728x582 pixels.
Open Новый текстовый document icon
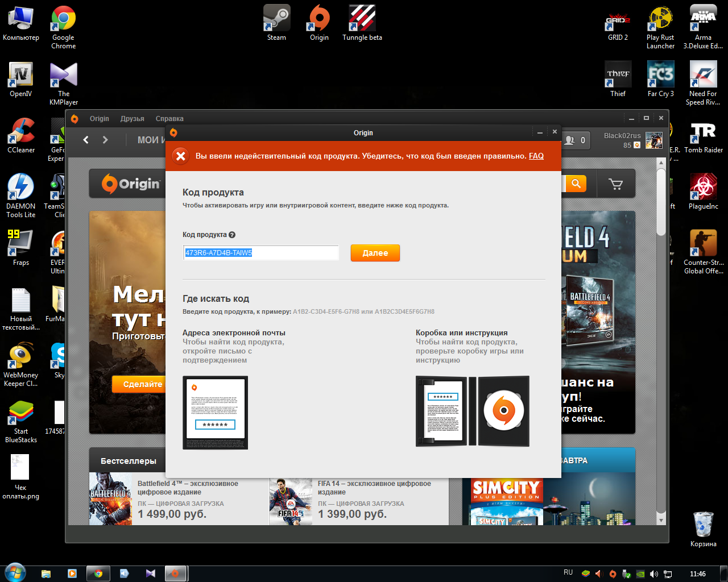pos(21,308)
